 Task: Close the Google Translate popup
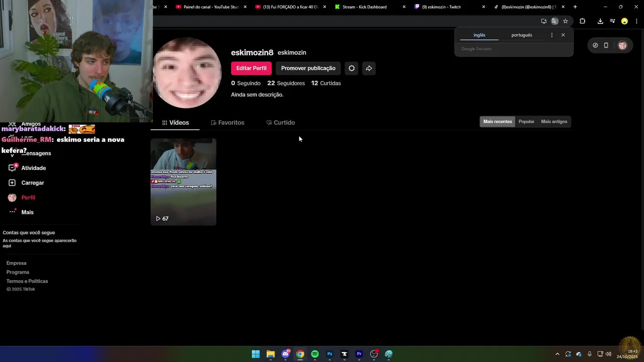(x=563, y=35)
